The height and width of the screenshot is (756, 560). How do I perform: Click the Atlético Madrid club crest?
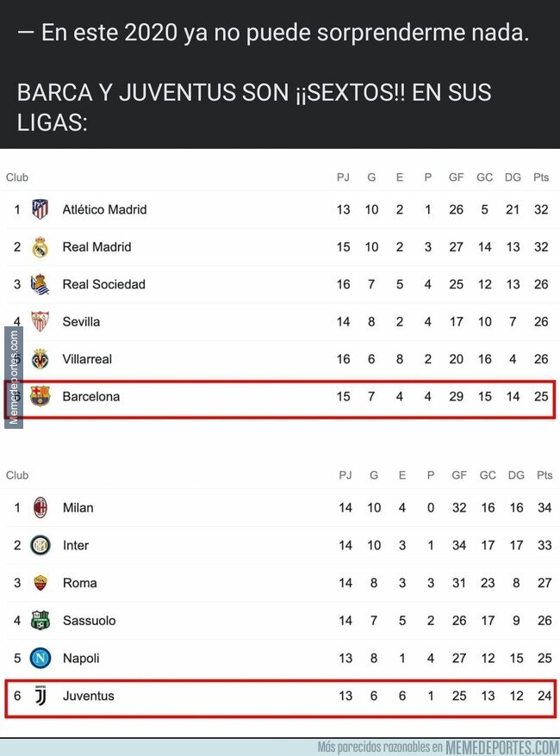point(40,209)
